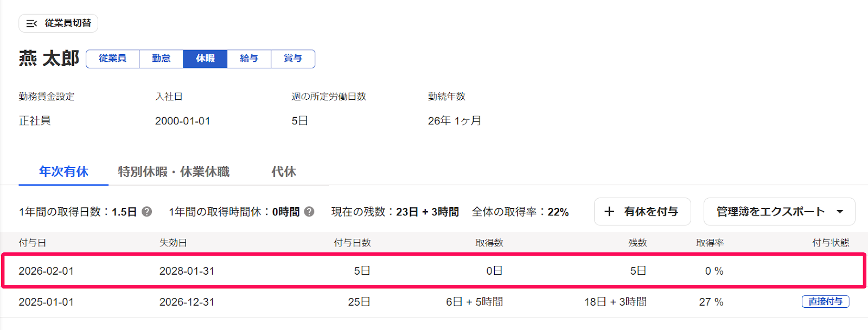Image resolution: width=868 pixels, height=330 pixels.
Task: Click the 管理簿をエクスポート button
Action: pyautogui.click(x=780, y=212)
